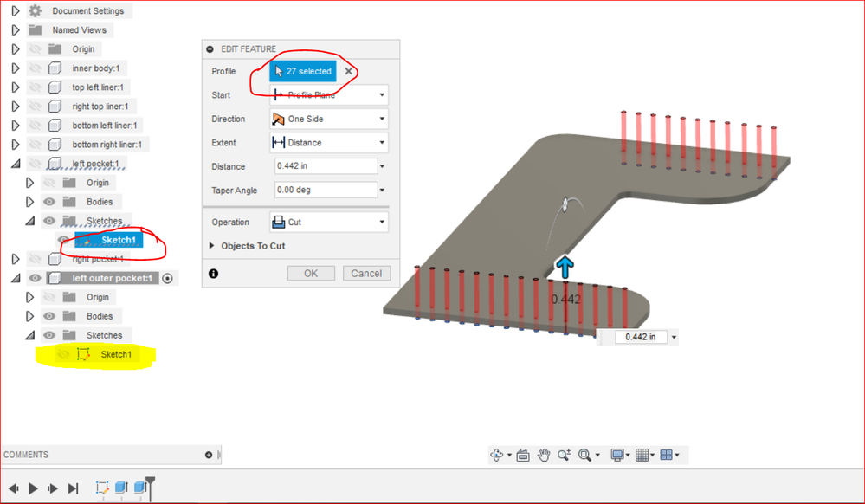This screenshot has height=504, width=865.
Task: Expand the Named Views tree node
Action: 16,29
